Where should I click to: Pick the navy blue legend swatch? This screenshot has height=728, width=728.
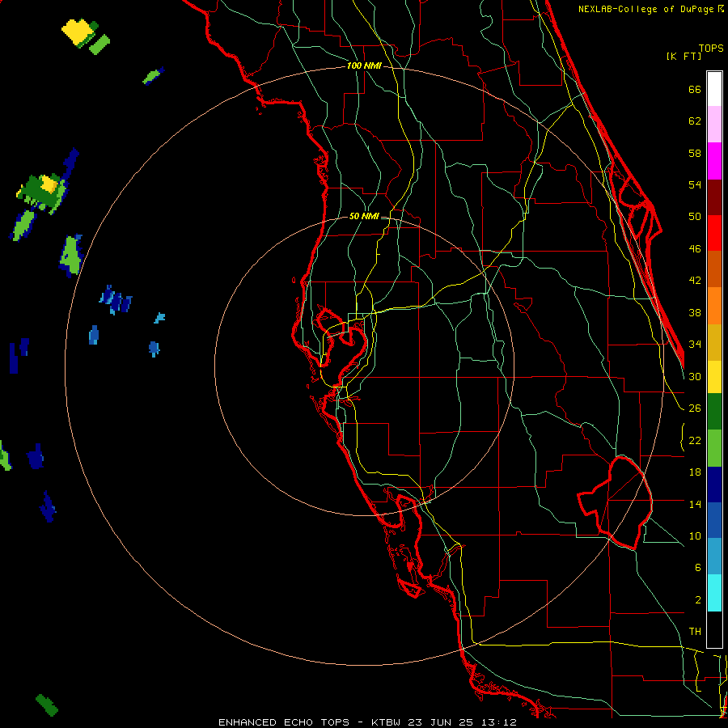coord(714,485)
